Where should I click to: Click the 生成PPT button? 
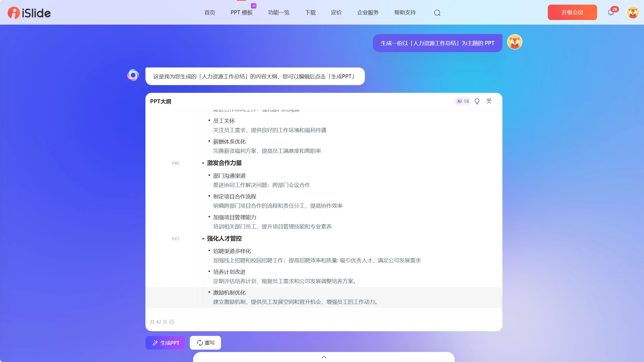[x=165, y=343]
